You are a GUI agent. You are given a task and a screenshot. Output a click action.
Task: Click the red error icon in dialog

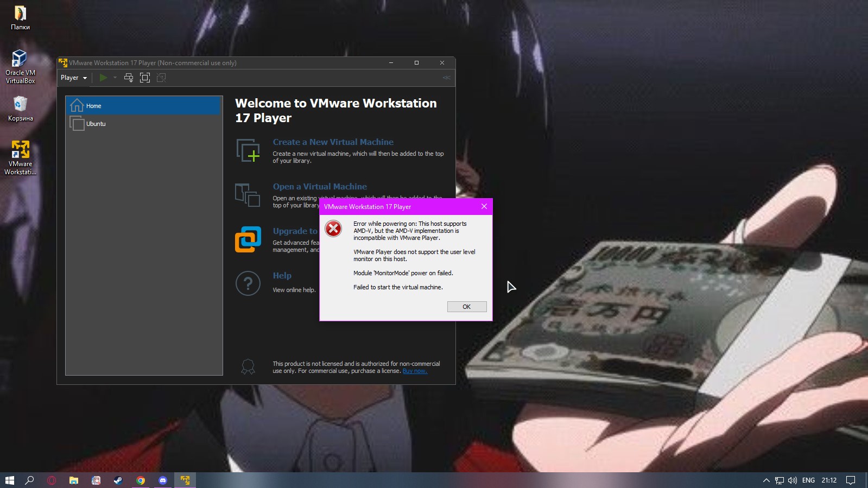tap(333, 229)
